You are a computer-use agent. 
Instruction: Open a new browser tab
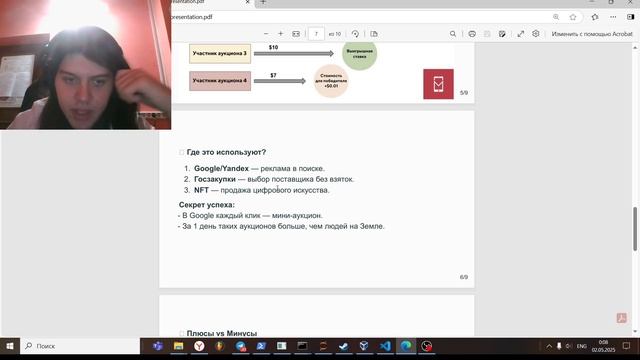[x=263, y=2]
